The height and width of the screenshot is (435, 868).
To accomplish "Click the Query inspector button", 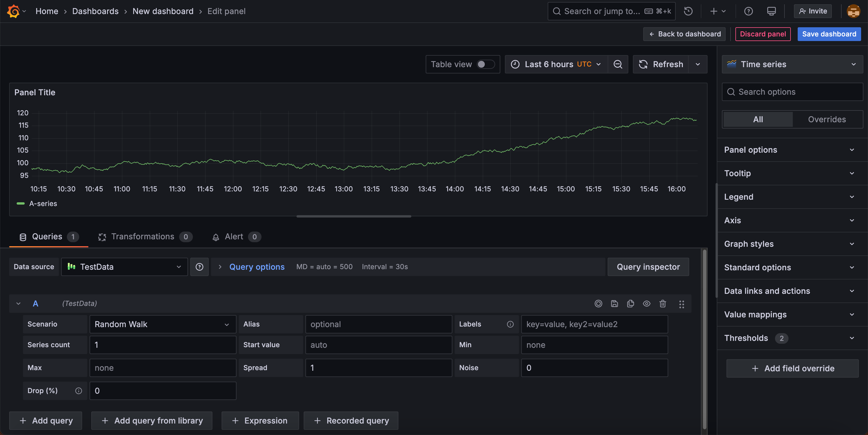I will click(x=648, y=267).
